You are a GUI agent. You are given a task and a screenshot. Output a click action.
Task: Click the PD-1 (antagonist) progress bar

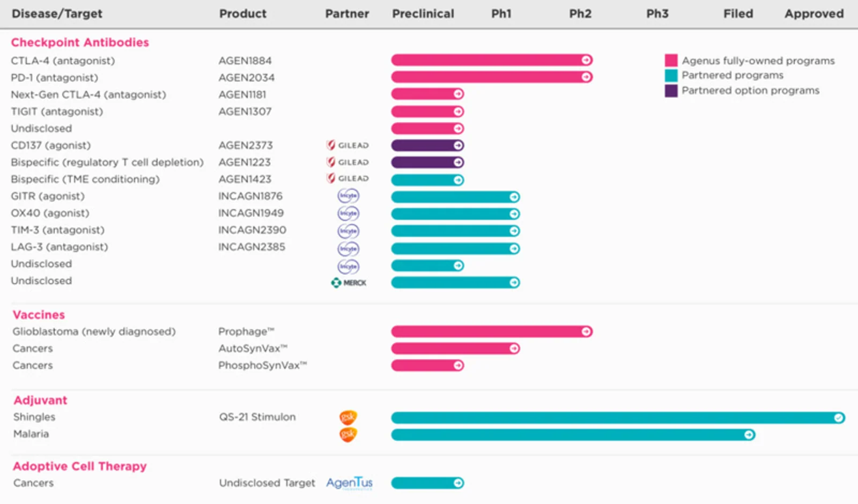click(x=491, y=77)
